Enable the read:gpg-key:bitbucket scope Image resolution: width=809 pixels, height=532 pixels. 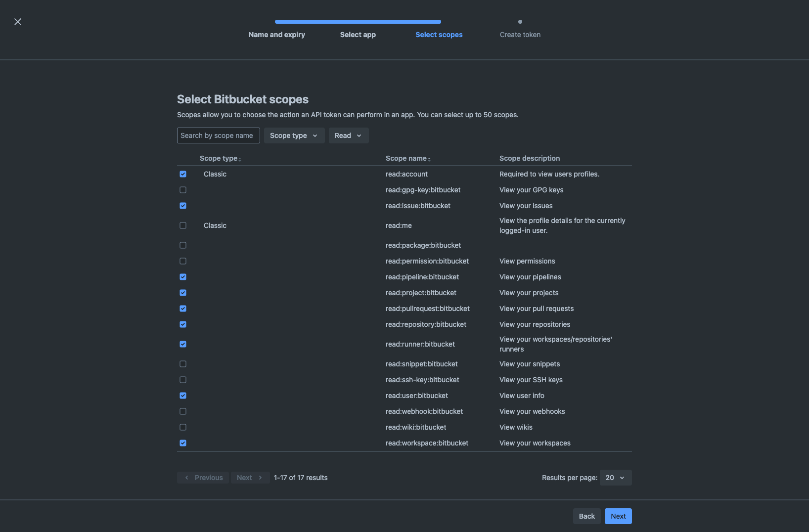coord(183,190)
